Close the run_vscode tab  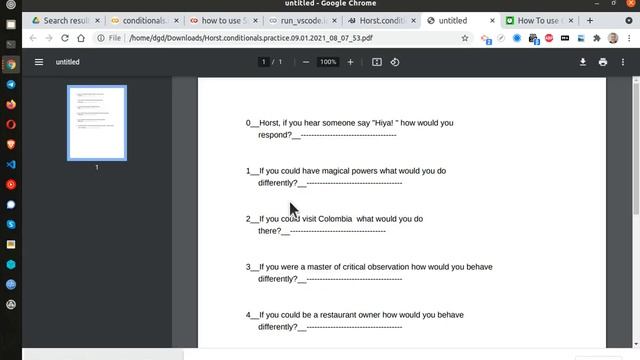tap(334, 20)
